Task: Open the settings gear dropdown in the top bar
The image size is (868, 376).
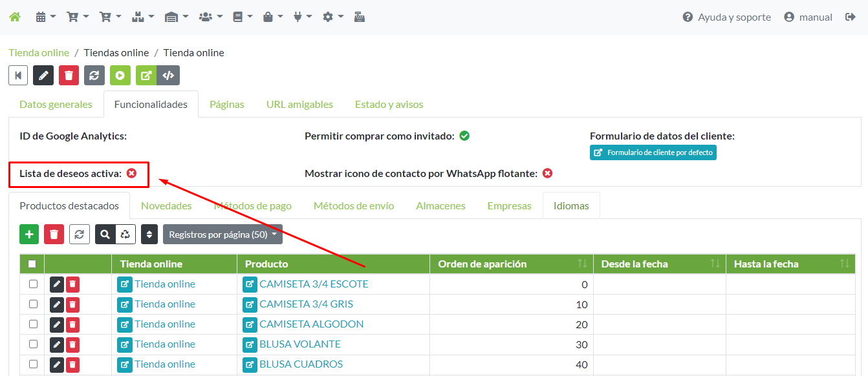Action: (332, 16)
